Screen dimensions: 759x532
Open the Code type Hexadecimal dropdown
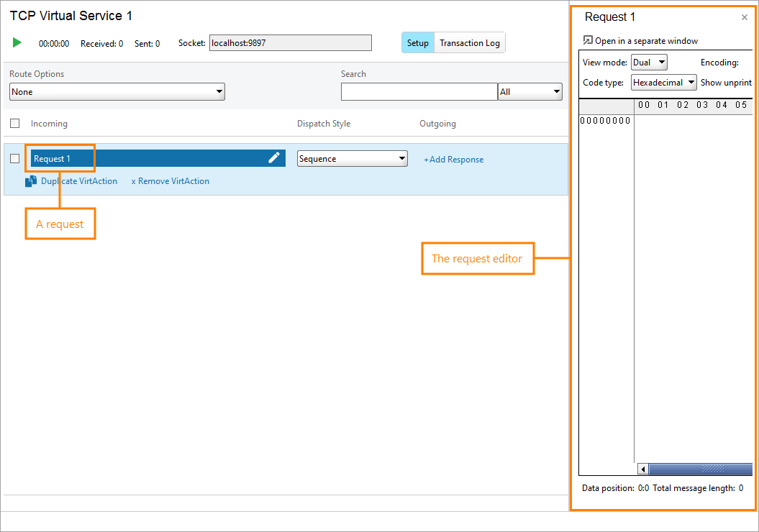(663, 82)
